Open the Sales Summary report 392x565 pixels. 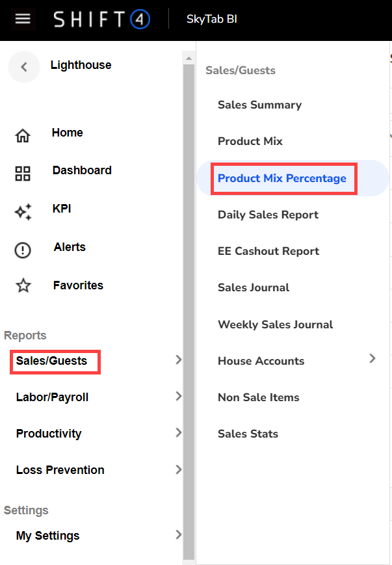(259, 105)
